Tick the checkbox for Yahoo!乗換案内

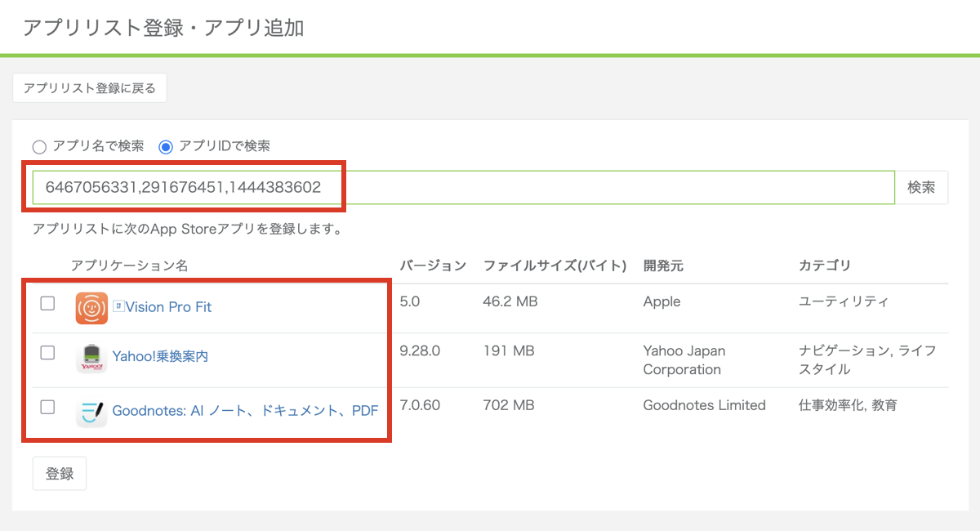47,353
